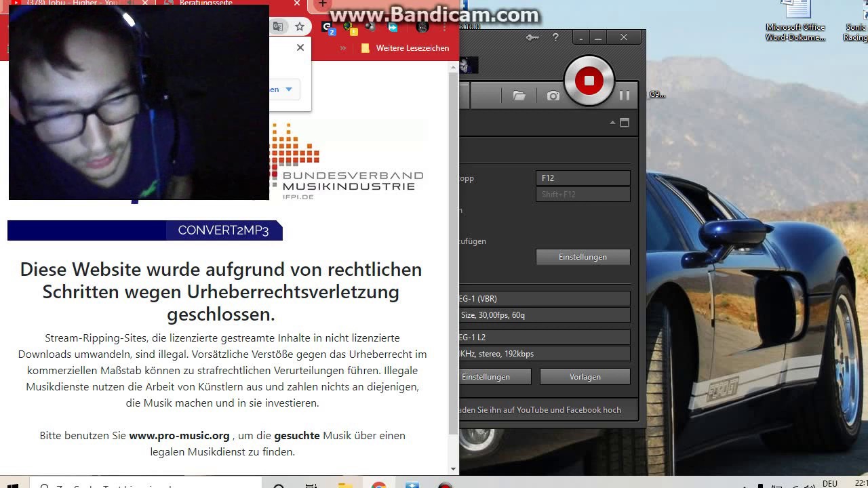Click the page scrollbar up arrow
This screenshot has height=488, width=868.
coord(453,66)
